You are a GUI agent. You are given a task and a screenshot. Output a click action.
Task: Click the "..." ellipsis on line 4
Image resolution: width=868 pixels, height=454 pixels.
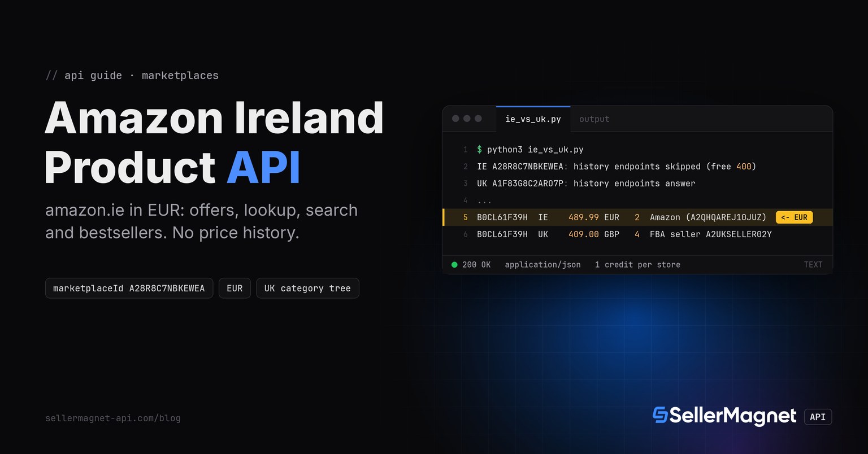pyautogui.click(x=484, y=200)
